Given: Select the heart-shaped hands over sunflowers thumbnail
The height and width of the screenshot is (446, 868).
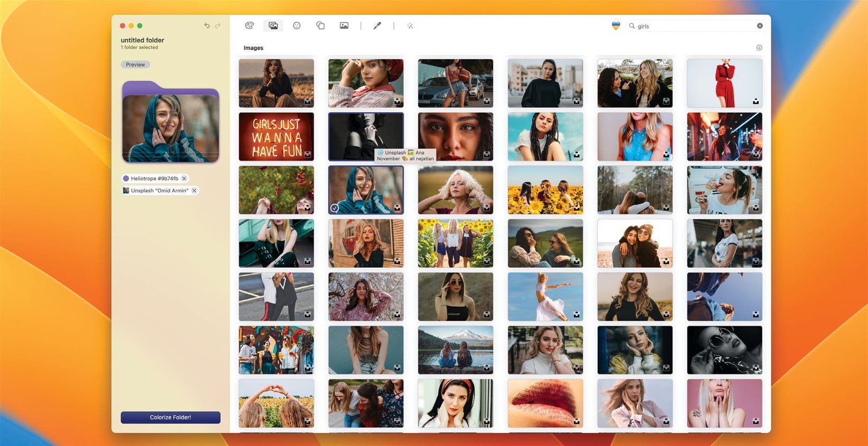Looking at the screenshot, I should [276, 403].
